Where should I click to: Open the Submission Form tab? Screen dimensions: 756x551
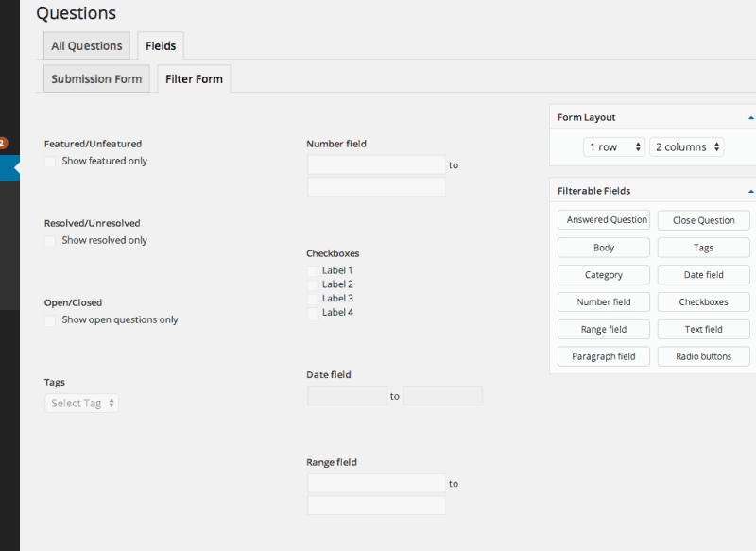pyautogui.click(x=96, y=79)
